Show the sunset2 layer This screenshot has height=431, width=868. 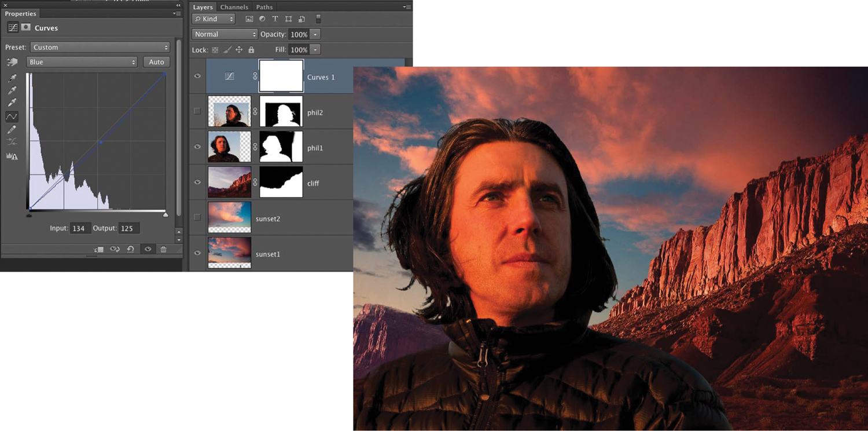tap(197, 217)
